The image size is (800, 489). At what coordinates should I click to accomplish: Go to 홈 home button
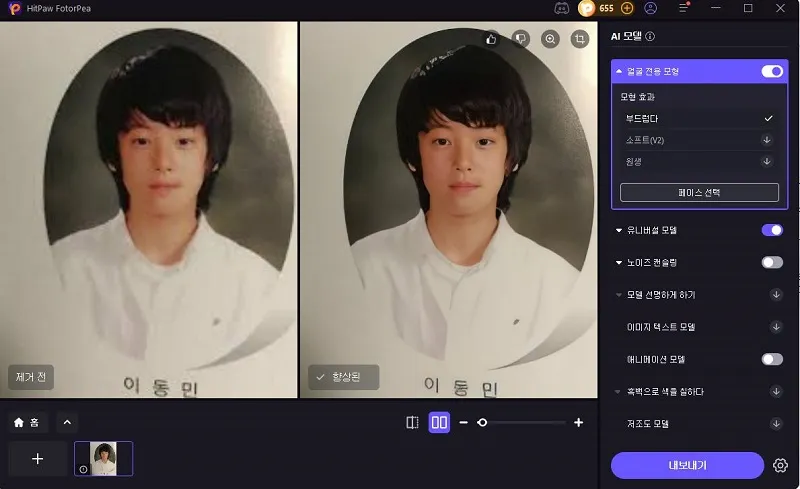point(28,422)
